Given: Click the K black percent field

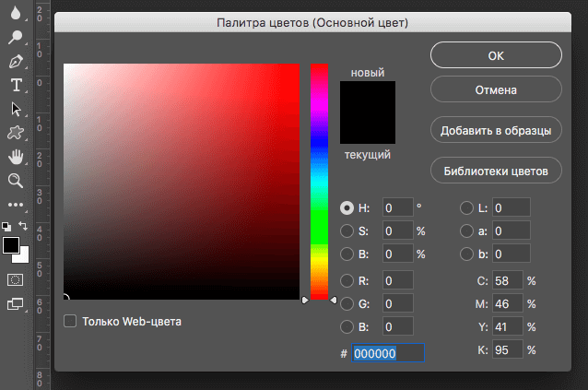Looking at the screenshot, I should coord(508,349).
